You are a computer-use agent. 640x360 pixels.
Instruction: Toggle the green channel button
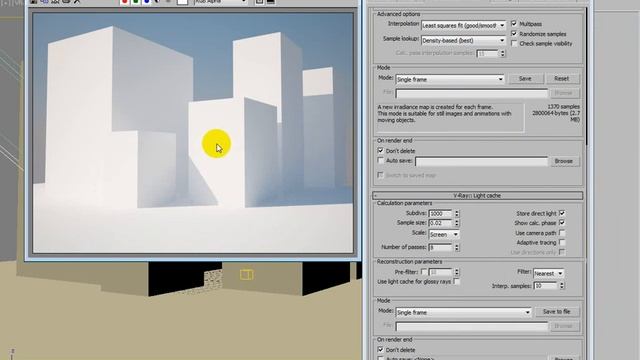pyautogui.click(x=136, y=2)
